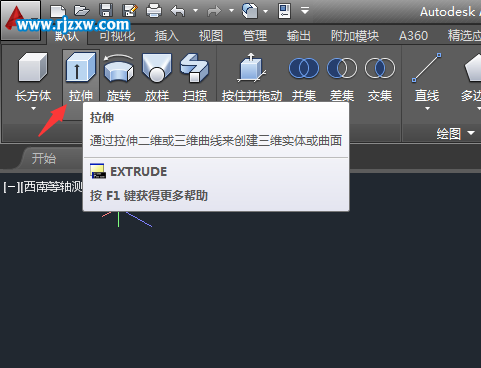Choose the 放样 Loft tool
The width and height of the screenshot is (481, 368).
[157, 77]
